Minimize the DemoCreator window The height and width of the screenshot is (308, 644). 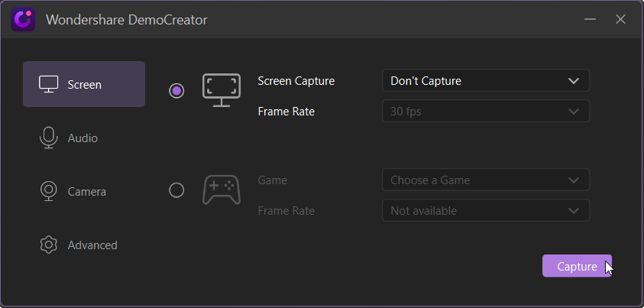pos(591,19)
